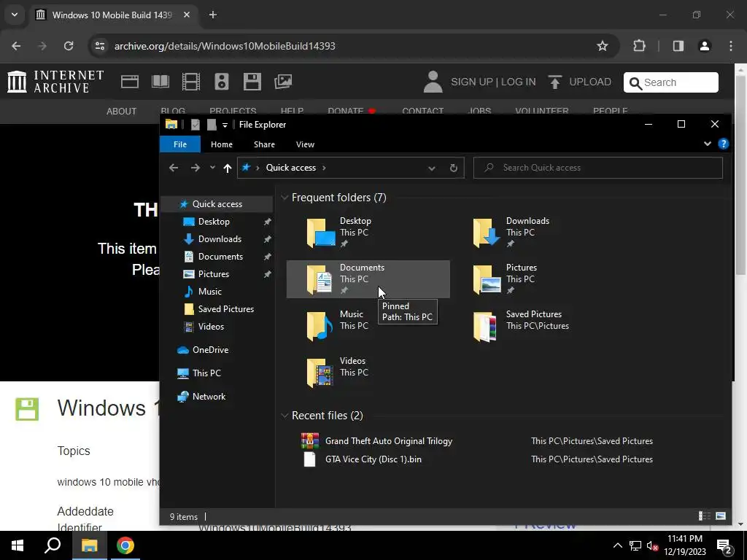Image resolution: width=747 pixels, height=560 pixels.
Task: Click the Search Quick access field
Action: (598, 168)
